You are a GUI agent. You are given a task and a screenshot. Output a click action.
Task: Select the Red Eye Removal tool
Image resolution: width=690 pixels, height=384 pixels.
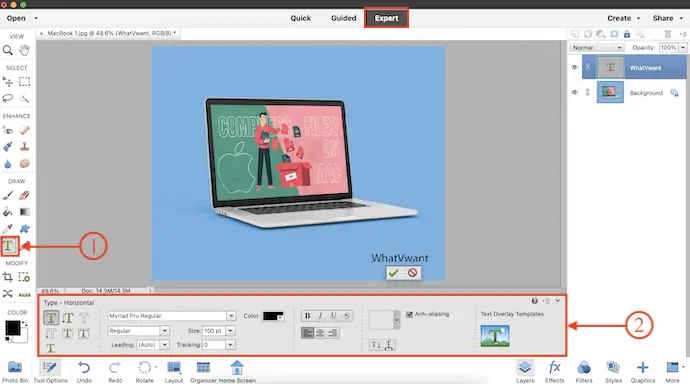[7, 130]
